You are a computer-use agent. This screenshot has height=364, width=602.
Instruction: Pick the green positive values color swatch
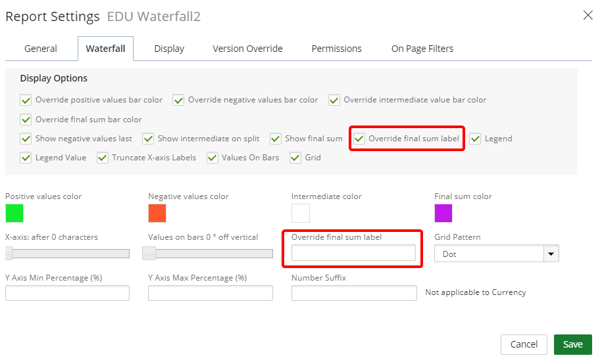coord(14,214)
